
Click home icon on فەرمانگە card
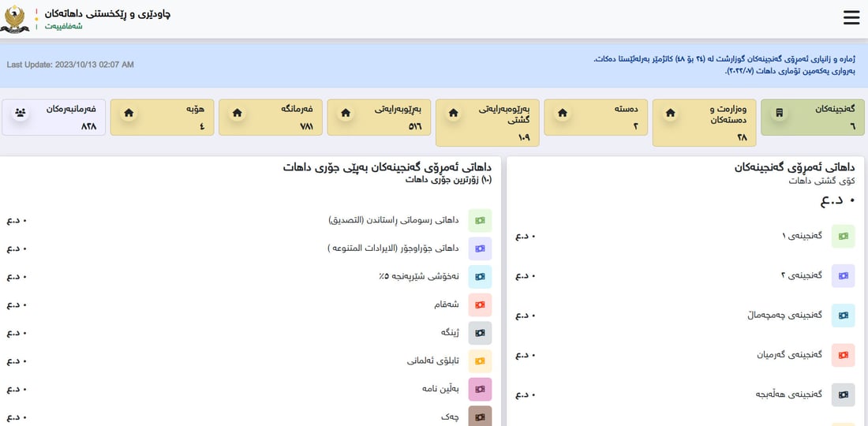[x=237, y=113]
